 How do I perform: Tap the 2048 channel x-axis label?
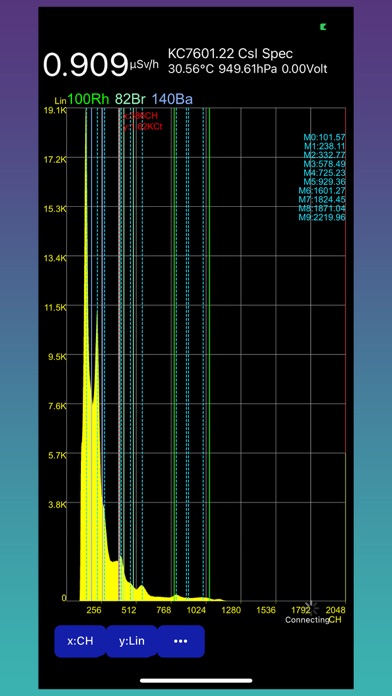[x=335, y=610]
